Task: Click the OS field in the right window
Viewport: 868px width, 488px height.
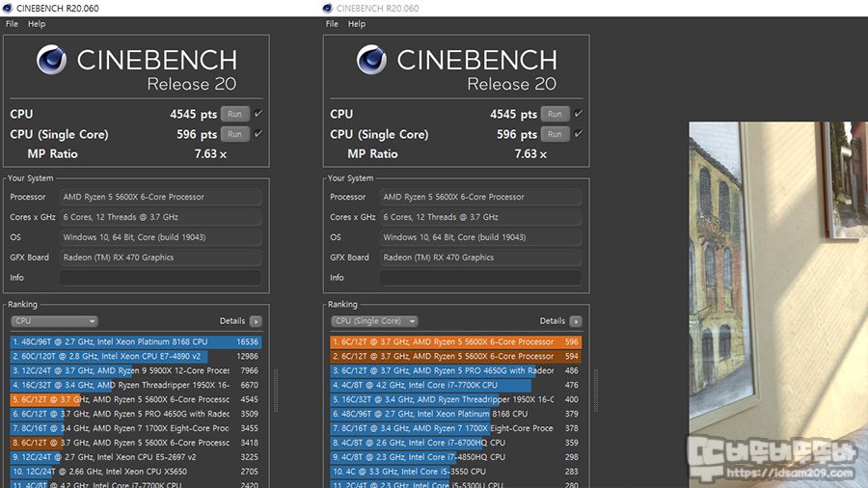Action: pos(480,237)
